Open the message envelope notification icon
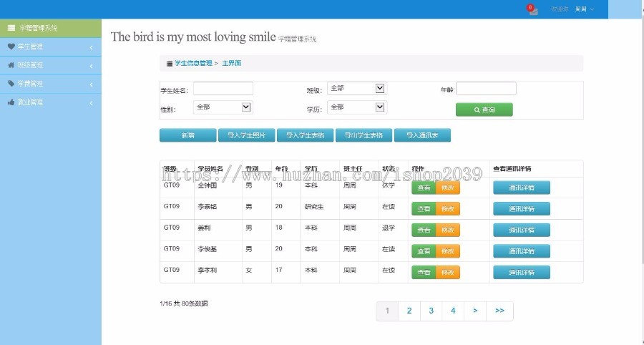Screen dimensions: 644x345 pos(534,11)
